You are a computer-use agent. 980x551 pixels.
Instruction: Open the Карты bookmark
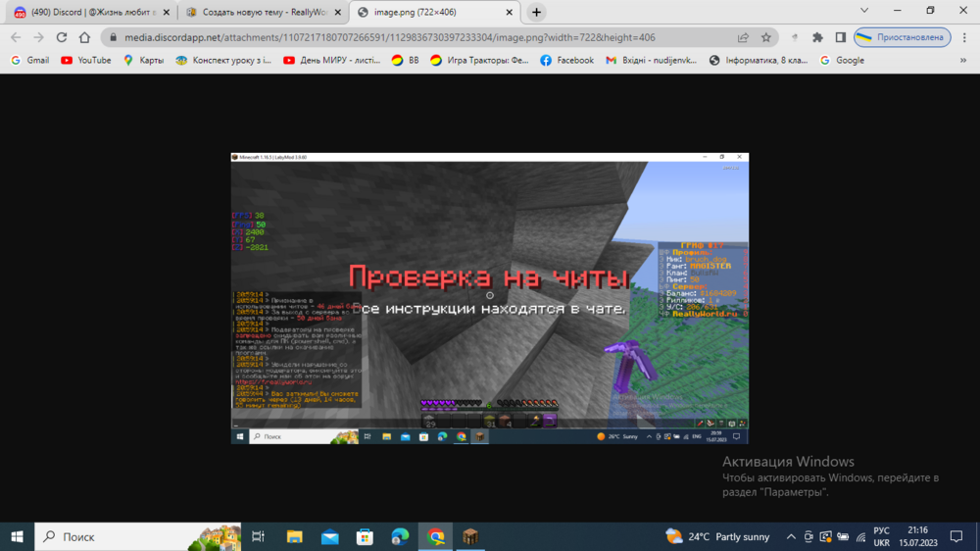(x=144, y=60)
